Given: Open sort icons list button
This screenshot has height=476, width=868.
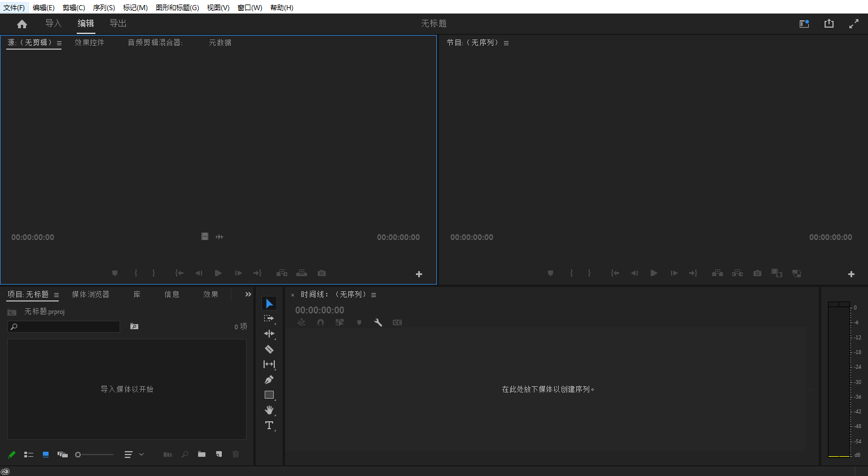Looking at the screenshot, I should coord(129,454).
